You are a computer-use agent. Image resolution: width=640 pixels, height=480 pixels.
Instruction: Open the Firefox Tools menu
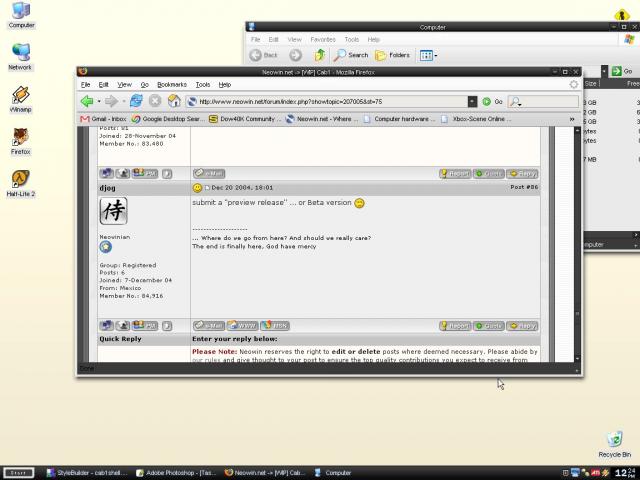(x=203, y=84)
